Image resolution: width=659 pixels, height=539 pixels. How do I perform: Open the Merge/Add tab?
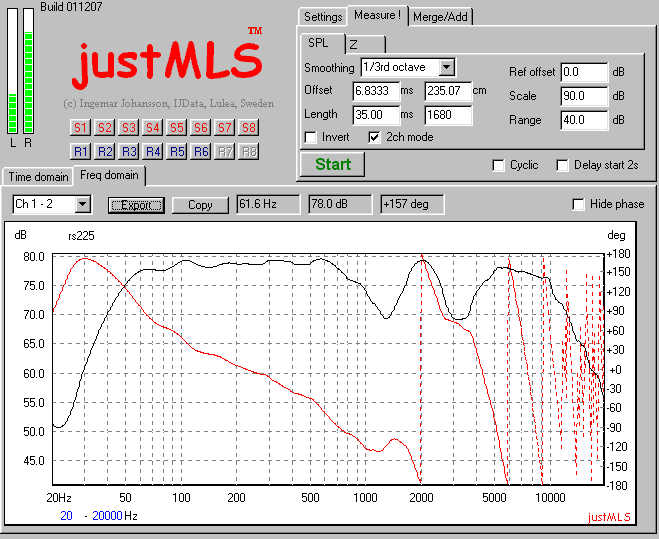coord(440,17)
